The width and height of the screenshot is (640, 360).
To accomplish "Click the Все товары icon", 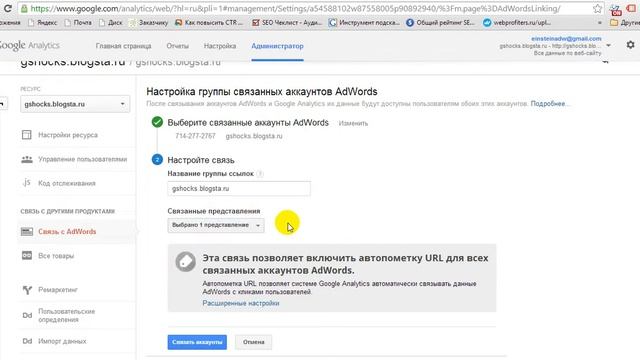I will coord(27,256).
